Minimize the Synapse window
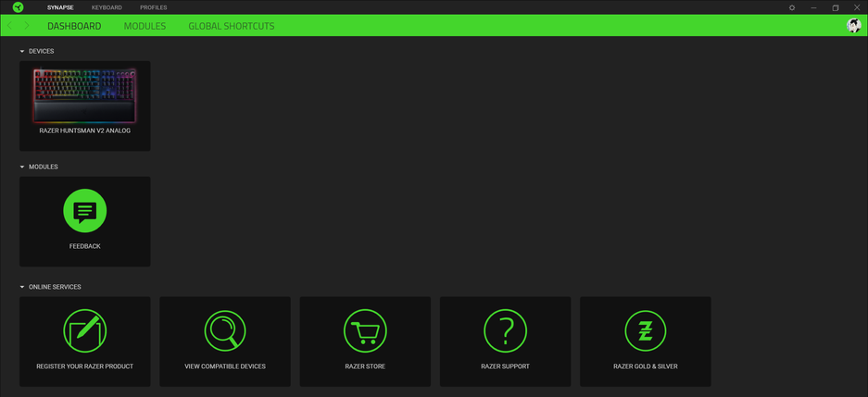This screenshot has height=397, width=868. [813, 7]
